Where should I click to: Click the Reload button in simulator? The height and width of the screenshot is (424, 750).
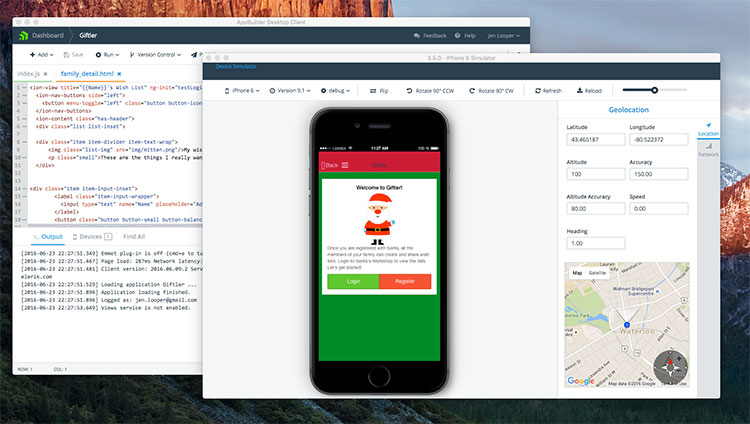coord(589,90)
